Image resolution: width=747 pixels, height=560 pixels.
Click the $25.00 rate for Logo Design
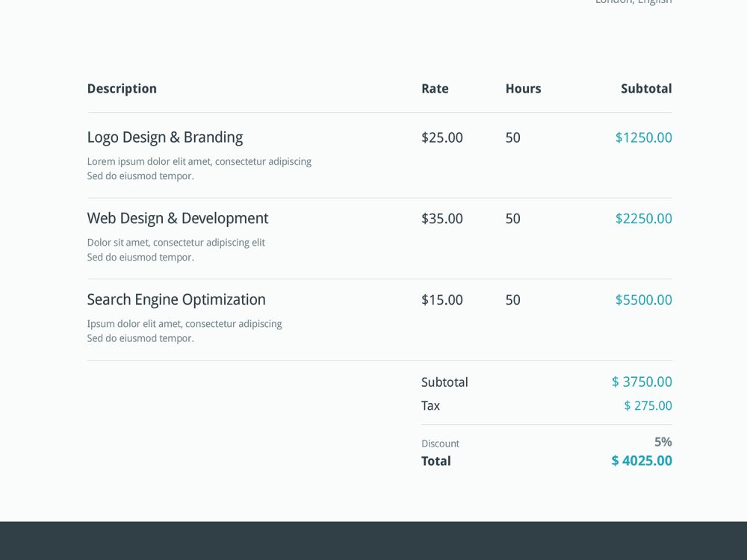442,137
